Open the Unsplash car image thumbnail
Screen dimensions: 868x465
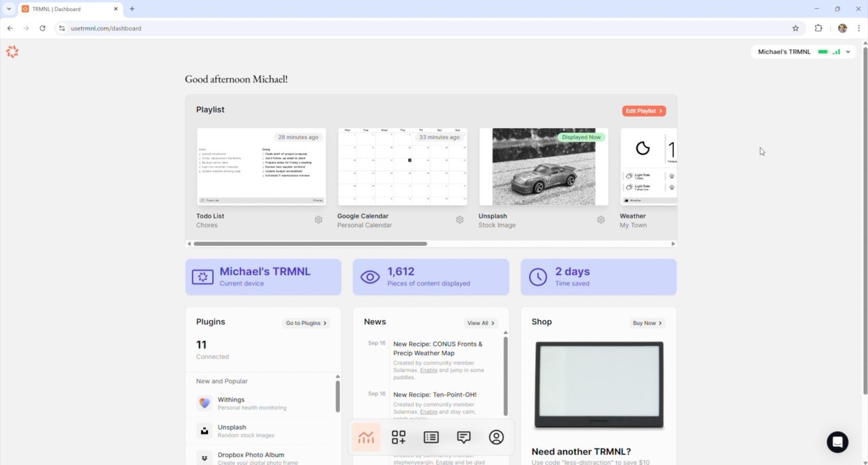coord(544,167)
